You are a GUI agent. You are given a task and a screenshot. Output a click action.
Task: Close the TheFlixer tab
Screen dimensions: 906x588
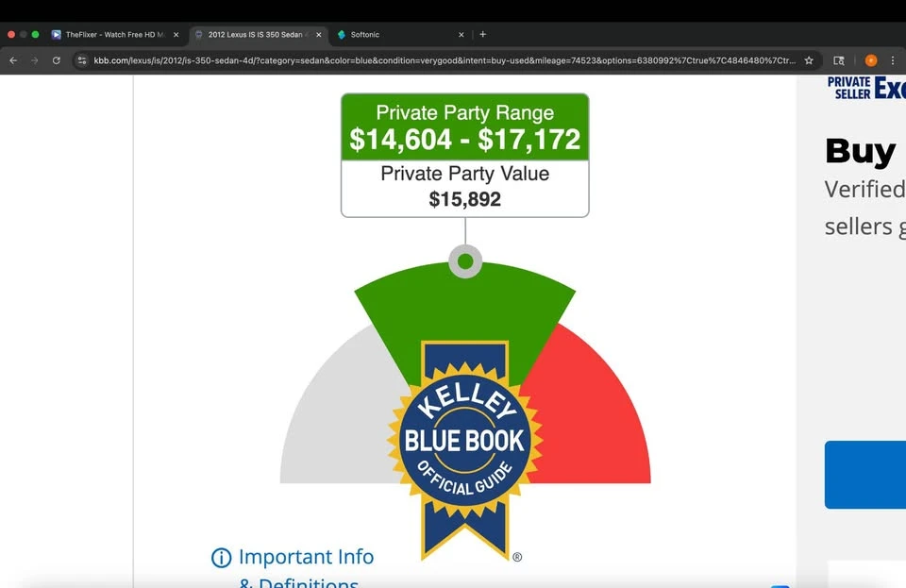(176, 35)
